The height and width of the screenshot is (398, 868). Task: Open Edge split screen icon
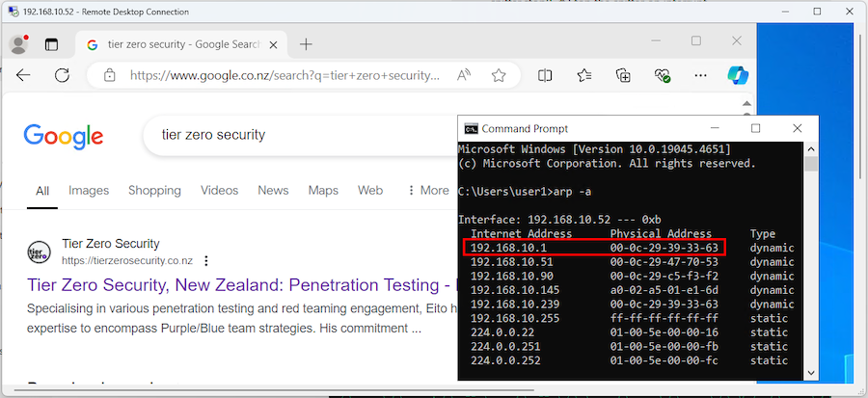coord(545,75)
